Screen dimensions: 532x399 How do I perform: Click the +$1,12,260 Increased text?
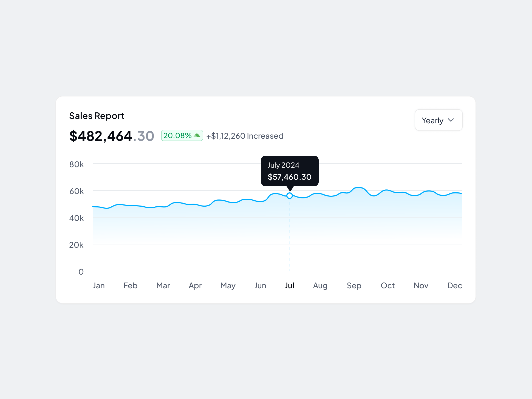245,136
